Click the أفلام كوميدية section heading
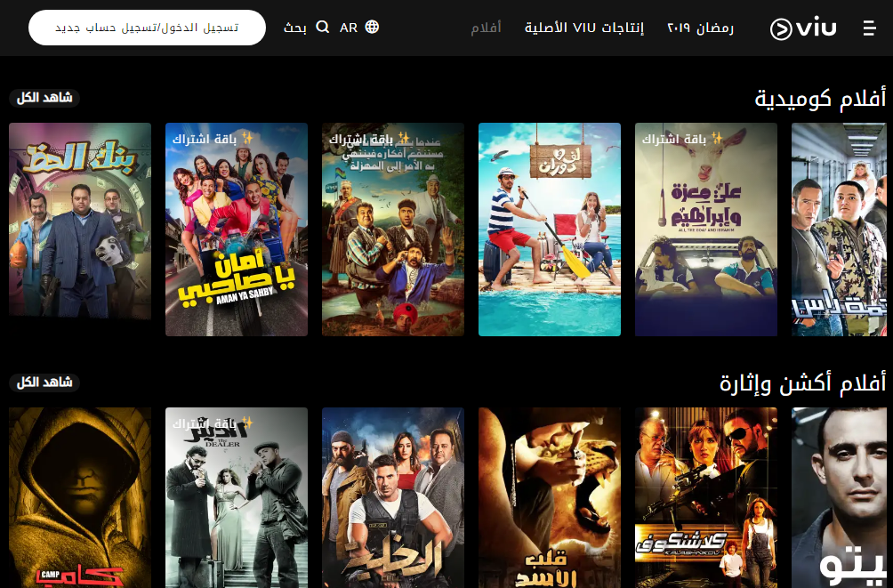The image size is (893, 588). click(820, 99)
